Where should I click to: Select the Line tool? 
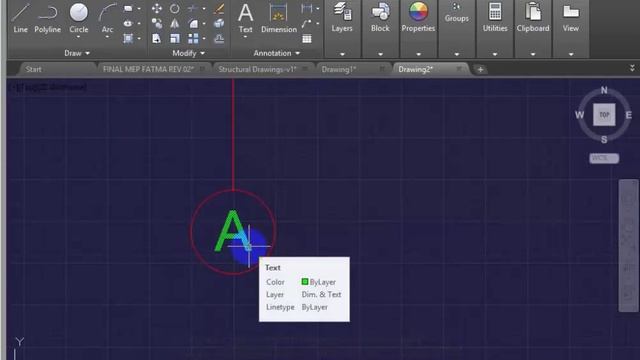[20, 18]
